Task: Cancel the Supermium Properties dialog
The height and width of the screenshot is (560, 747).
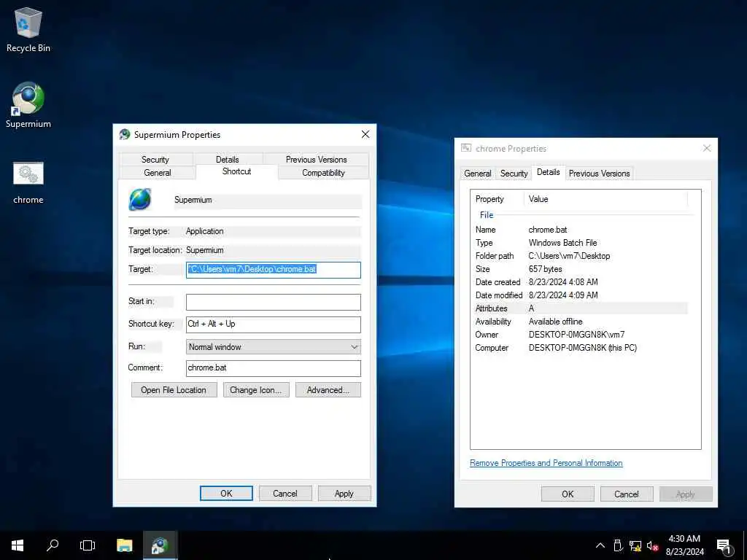Action: [285, 494]
